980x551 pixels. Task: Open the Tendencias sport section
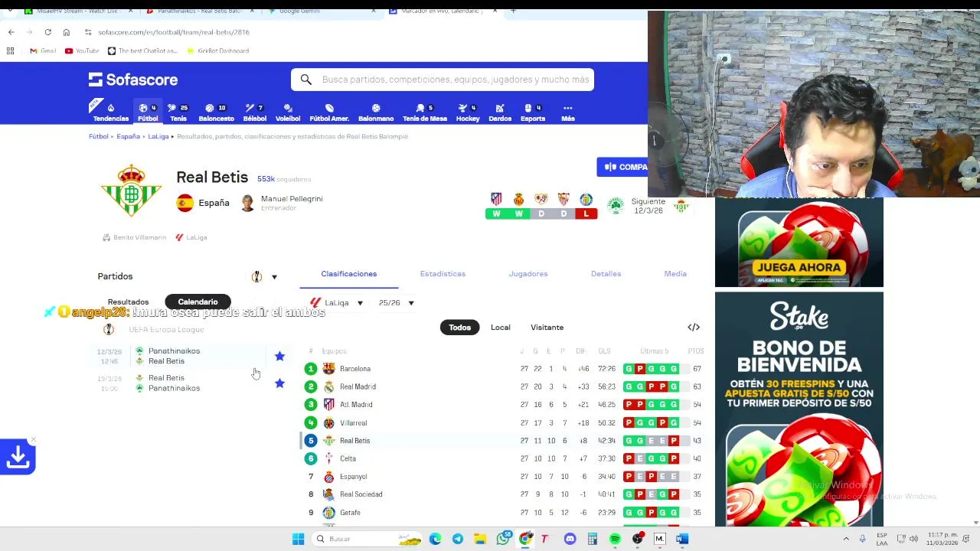coord(110,112)
